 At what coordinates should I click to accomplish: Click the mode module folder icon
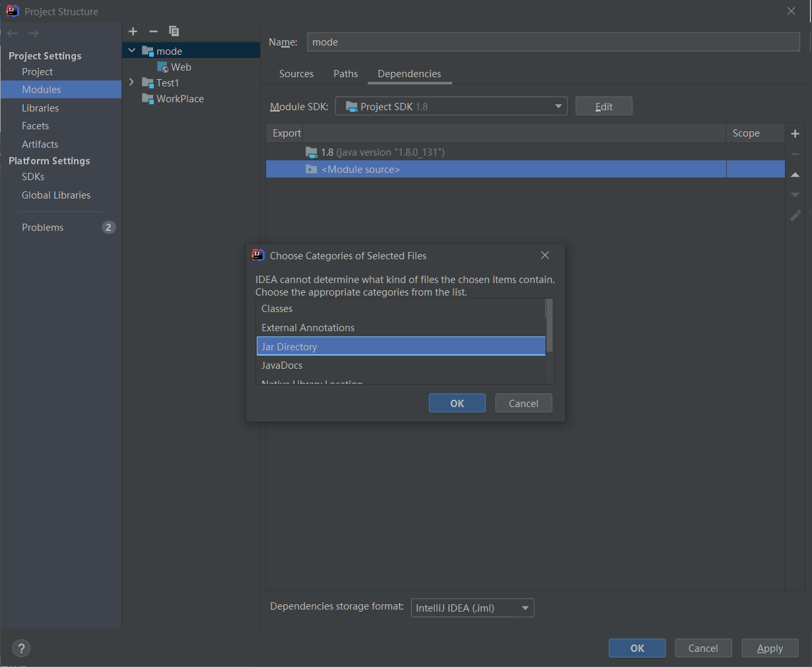coord(148,51)
